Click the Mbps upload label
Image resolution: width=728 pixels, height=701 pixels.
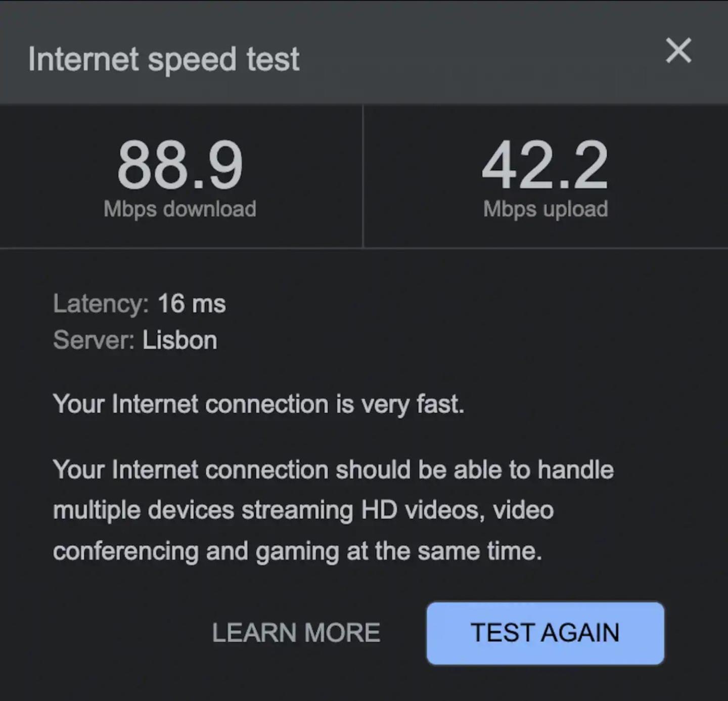pyautogui.click(x=545, y=209)
